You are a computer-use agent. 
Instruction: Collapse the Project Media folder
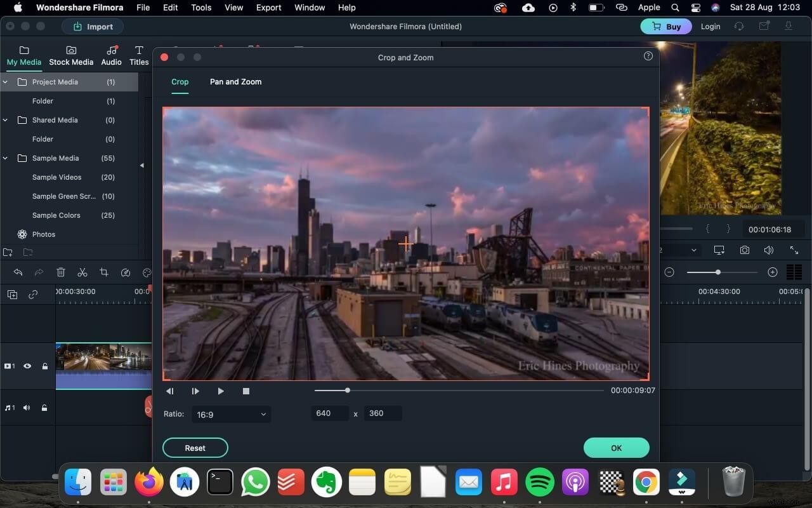(x=5, y=81)
